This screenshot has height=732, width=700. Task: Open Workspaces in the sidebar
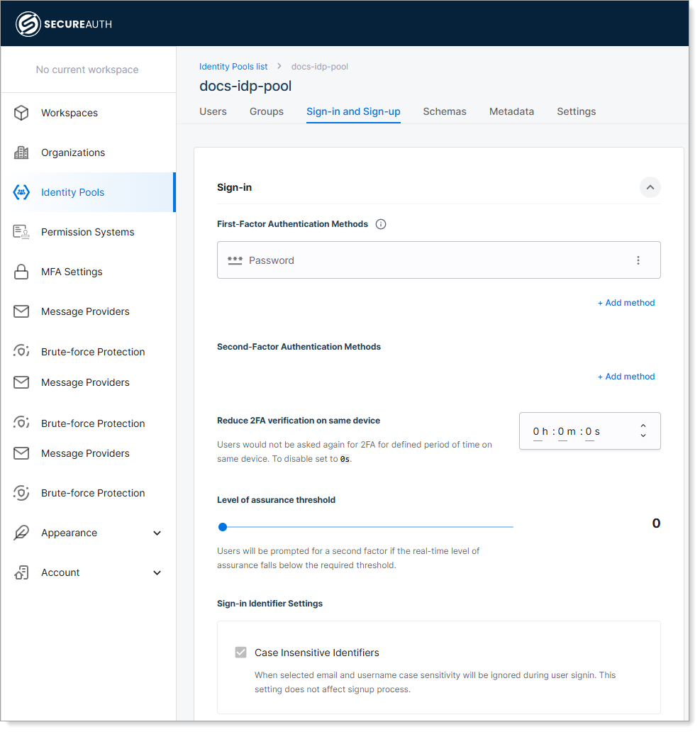(x=88, y=113)
